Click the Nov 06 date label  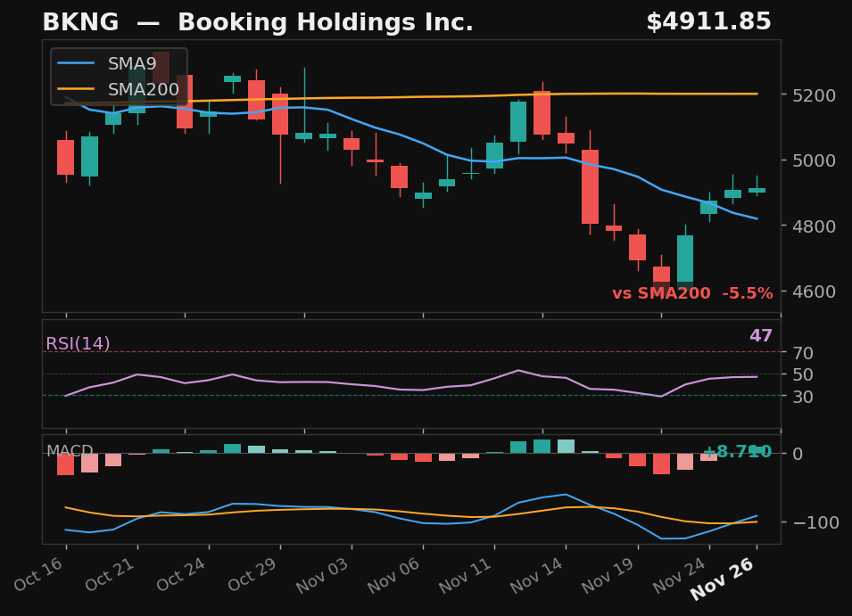coord(394,575)
